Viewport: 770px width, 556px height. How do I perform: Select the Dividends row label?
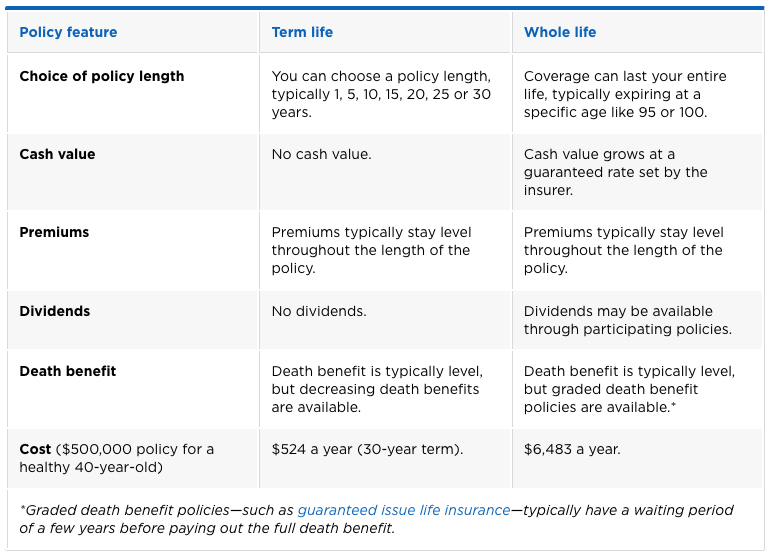(55, 311)
